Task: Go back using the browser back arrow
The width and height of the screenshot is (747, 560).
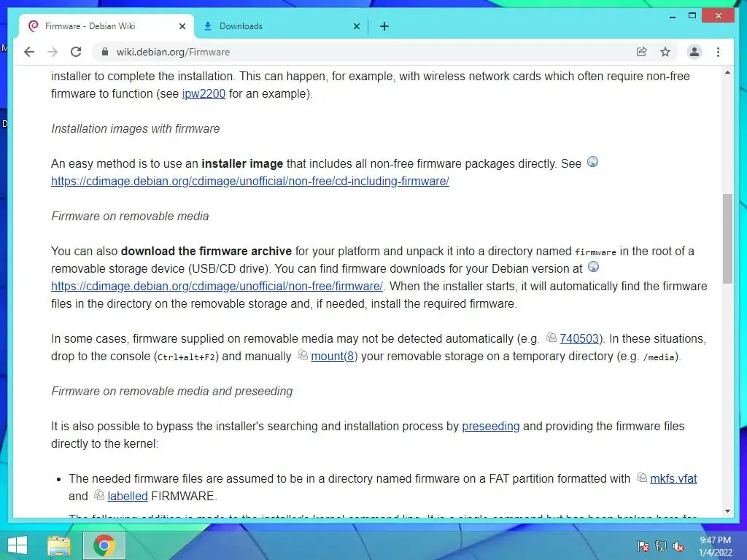Action: coord(29,52)
